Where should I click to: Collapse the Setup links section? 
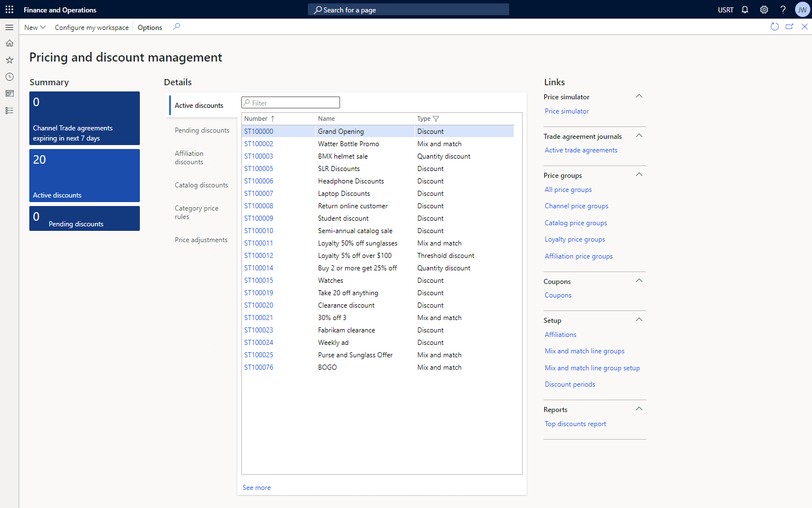(x=639, y=320)
